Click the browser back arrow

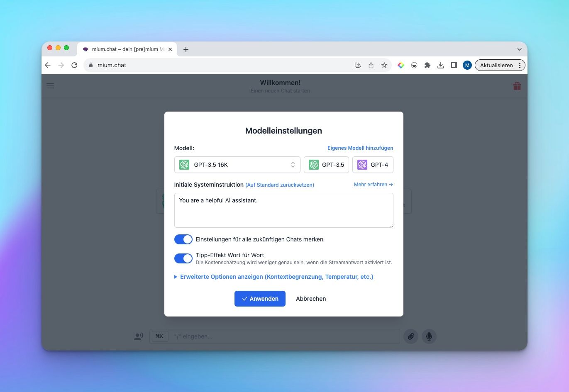pyautogui.click(x=48, y=65)
